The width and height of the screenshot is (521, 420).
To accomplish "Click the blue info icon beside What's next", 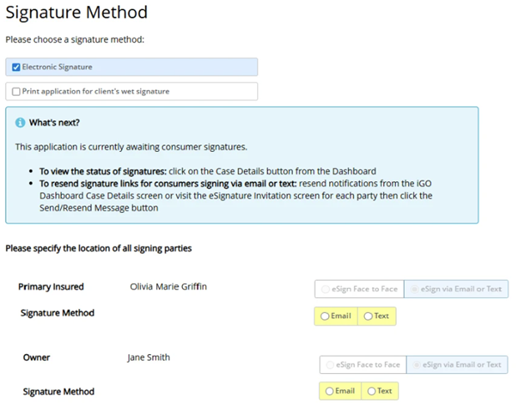I will click(21, 123).
